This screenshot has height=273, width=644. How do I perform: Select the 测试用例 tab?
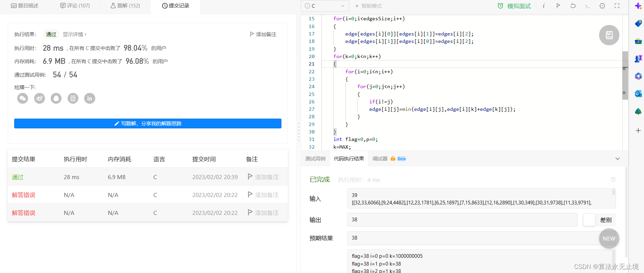tap(316, 159)
